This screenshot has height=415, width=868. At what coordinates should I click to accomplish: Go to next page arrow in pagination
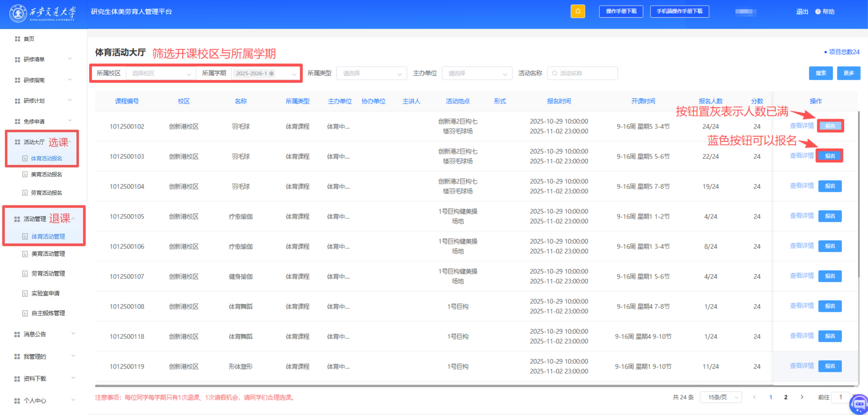[802, 397]
